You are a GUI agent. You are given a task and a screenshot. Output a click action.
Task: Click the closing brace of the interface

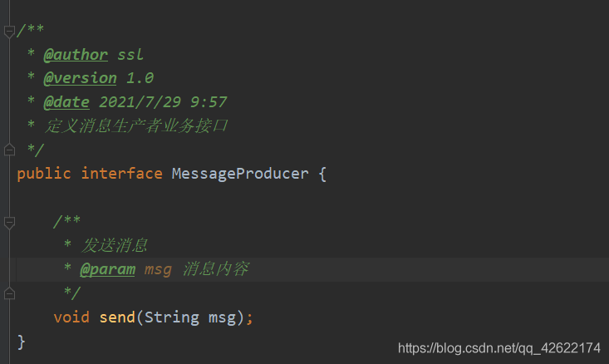[22, 341]
